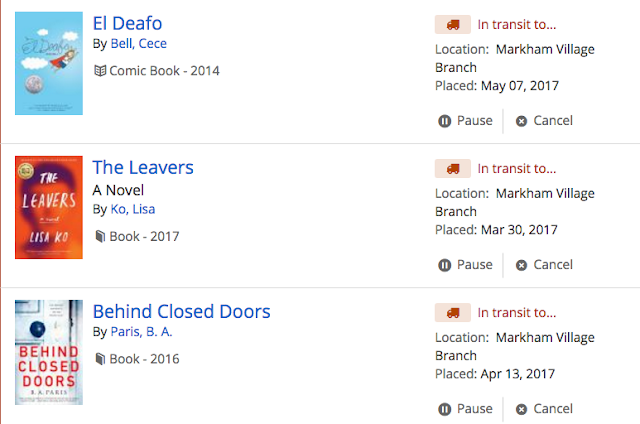Image resolution: width=640 pixels, height=424 pixels.
Task: Click the truck icon for Behind Closed Doors
Action: click(452, 313)
